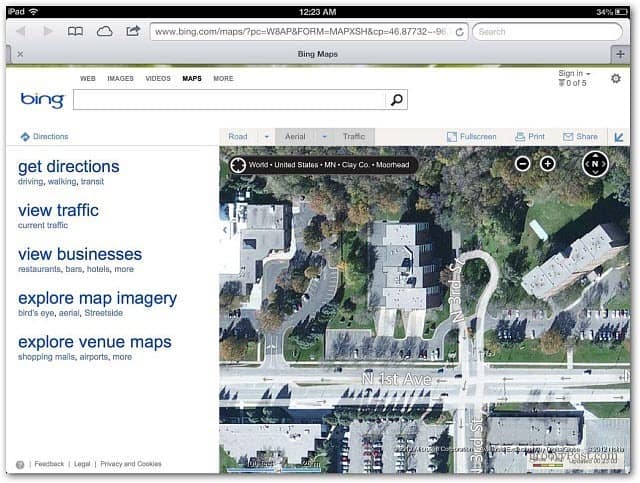The width and height of the screenshot is (640, 483).
Task: Open the Aerial view dropdown arrow
Action: (x=324, y=137)
